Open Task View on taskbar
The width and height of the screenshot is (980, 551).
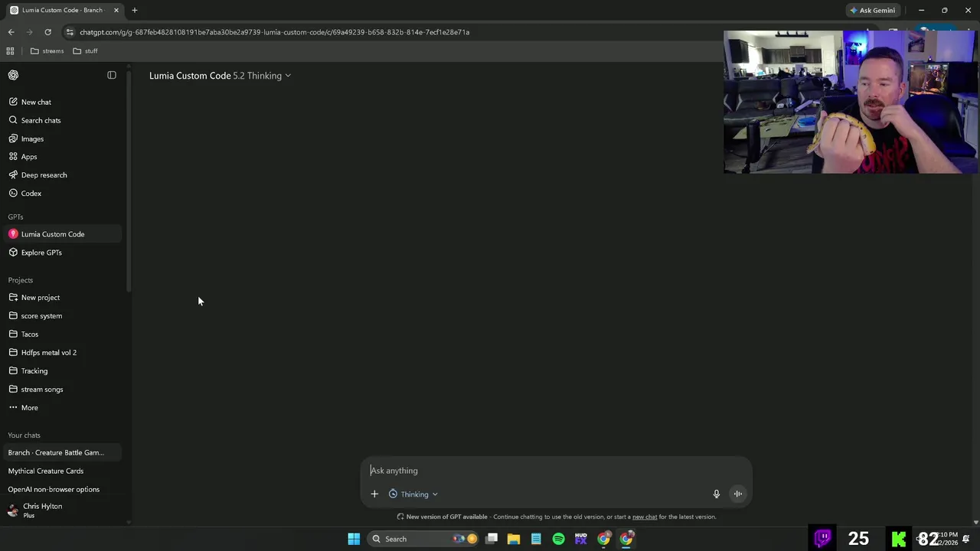492,539
